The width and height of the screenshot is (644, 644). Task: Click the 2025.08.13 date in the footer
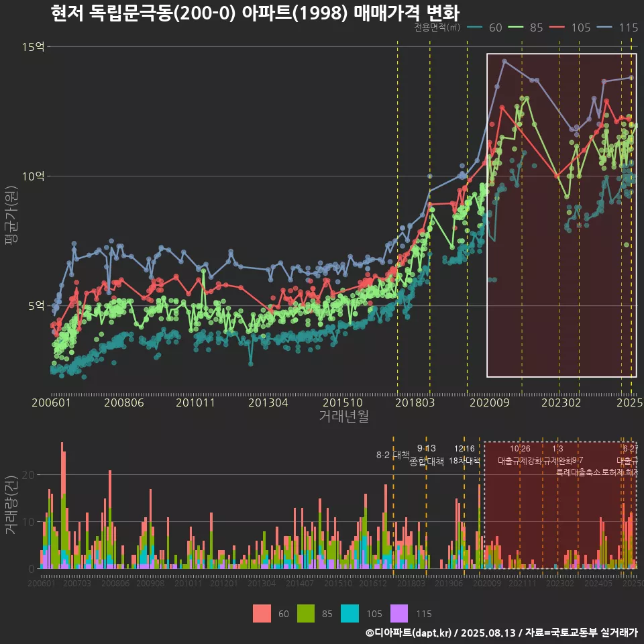[x=488, y=633]
